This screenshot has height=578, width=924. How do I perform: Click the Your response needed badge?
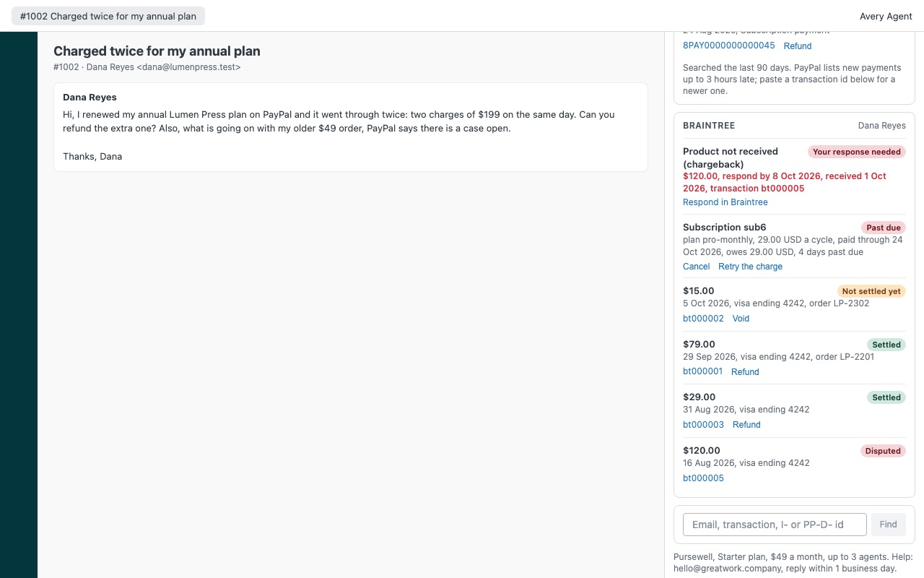tap(856, 152)
